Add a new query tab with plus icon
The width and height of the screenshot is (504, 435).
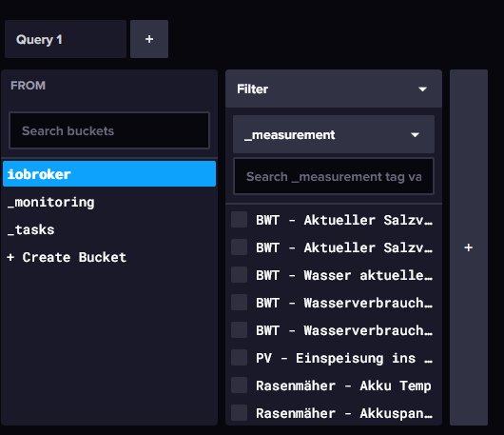[x=149, y=39]
